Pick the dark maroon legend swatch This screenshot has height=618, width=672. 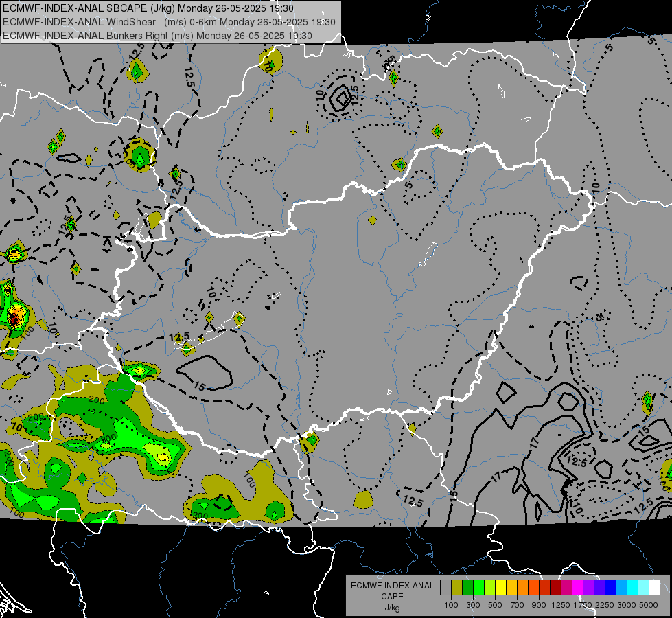click(556, 587)
